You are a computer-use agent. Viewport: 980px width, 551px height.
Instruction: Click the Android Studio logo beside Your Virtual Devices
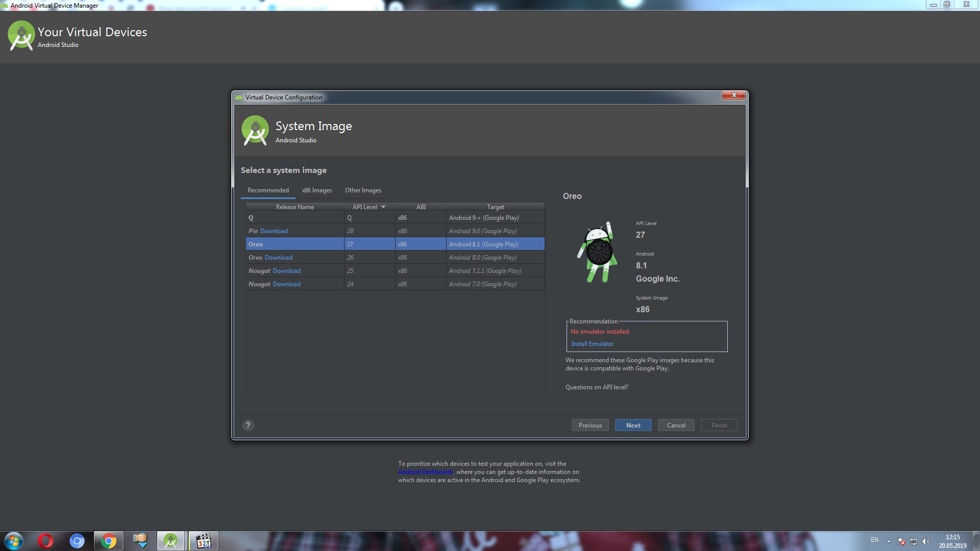[21, 36]
